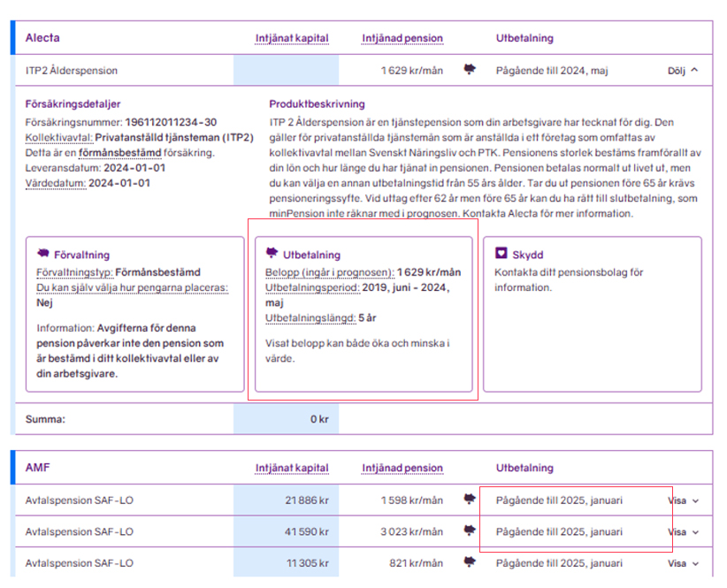727x588 pixels.
Task: Click the Skydd shield icon
Action: click(x=501, y=254)
